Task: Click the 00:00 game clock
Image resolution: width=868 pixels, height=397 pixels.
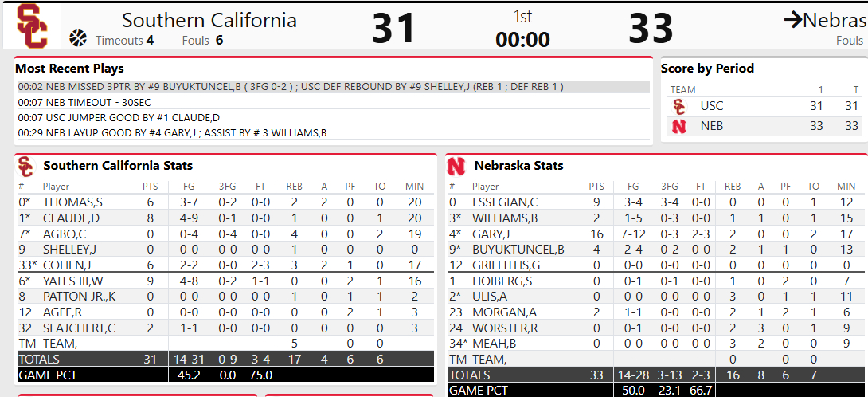Action: pyautogui.click(x=522, y=39)
